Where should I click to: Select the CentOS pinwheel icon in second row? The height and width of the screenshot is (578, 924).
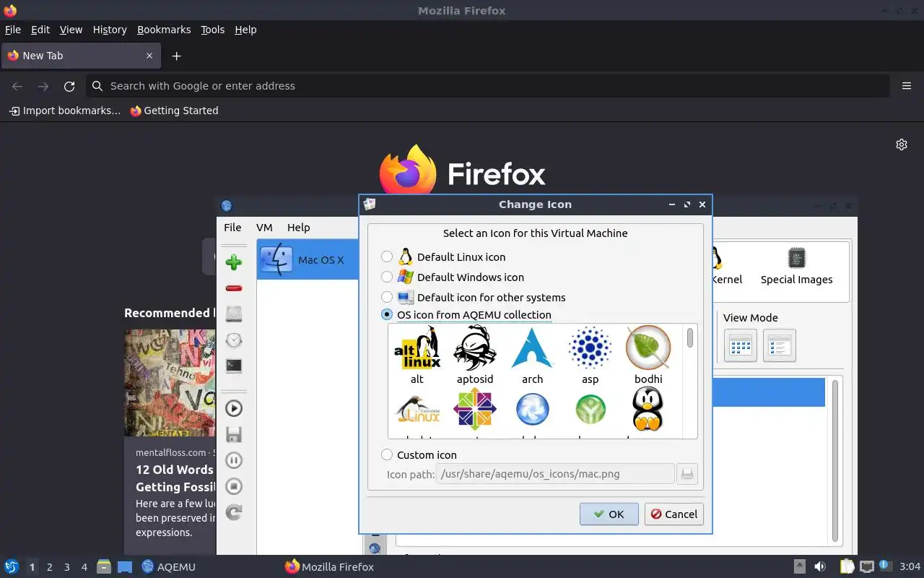pos(475,409)
